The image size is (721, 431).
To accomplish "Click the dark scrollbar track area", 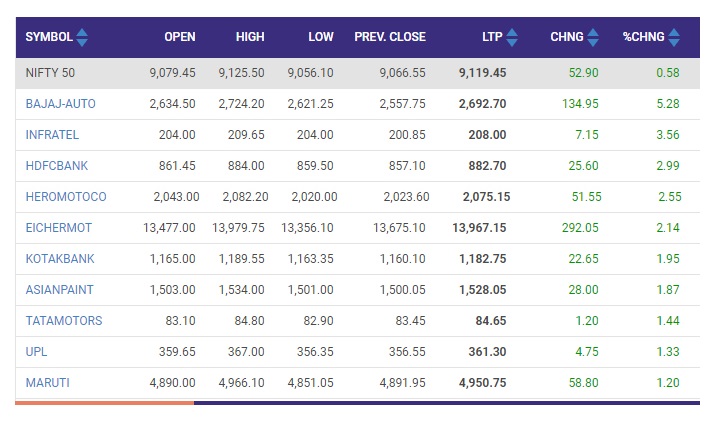I will (447, 403).
